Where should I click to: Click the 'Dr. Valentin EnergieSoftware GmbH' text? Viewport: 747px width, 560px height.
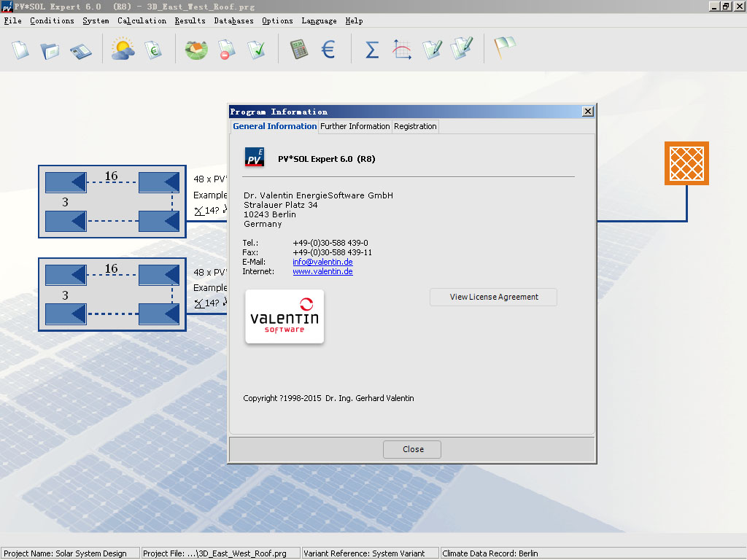pyautogui.click(x=318, y=195)
